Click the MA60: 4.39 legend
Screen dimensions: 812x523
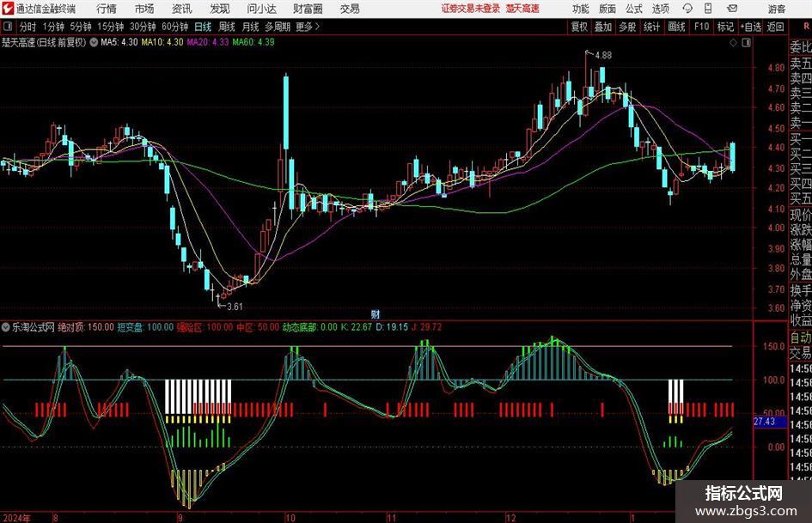pos(253,42)
